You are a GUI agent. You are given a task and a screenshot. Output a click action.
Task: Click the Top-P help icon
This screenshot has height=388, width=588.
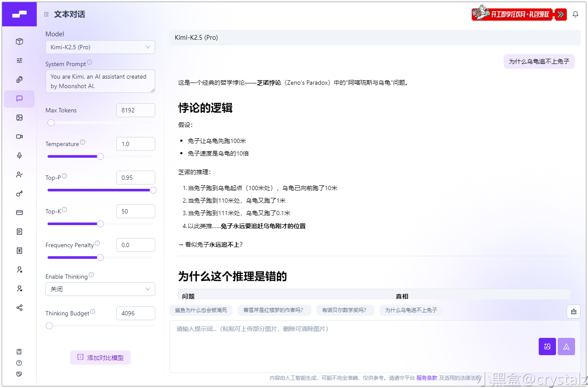(64, 176)
